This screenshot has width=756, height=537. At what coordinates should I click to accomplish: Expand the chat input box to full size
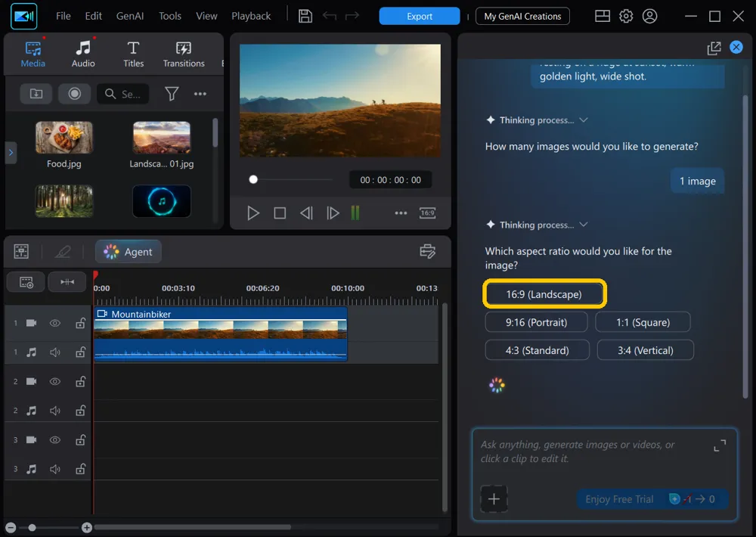(x=720, y=445)
